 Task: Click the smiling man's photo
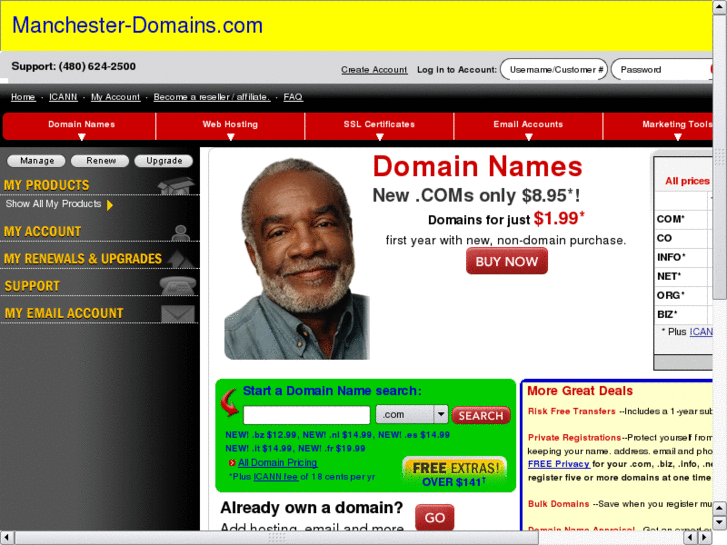pos(297,258)
